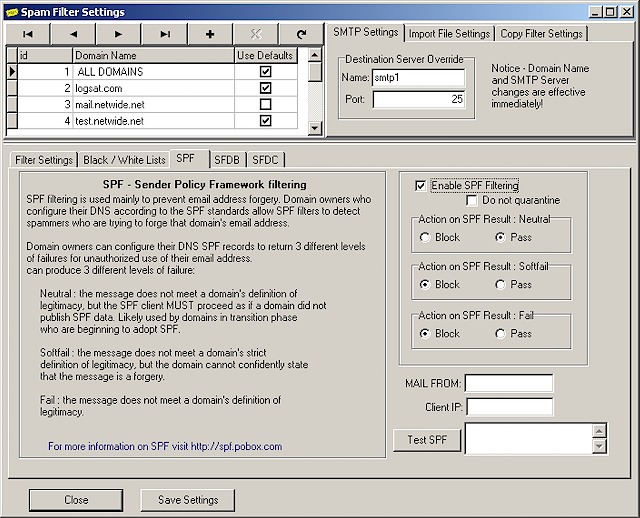Toggle Use Defaults for test.netwide.net
Screen dimensions: 640x518
[x=266, y=121]
